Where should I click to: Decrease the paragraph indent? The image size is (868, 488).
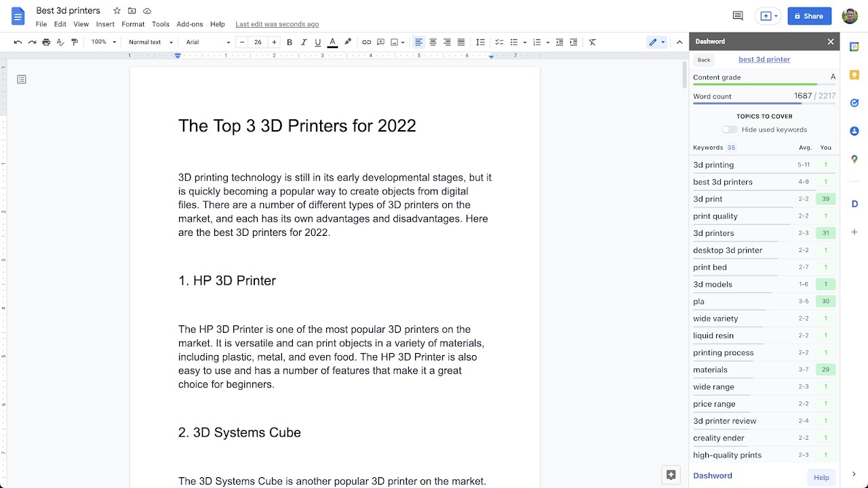tap(559, 42)
